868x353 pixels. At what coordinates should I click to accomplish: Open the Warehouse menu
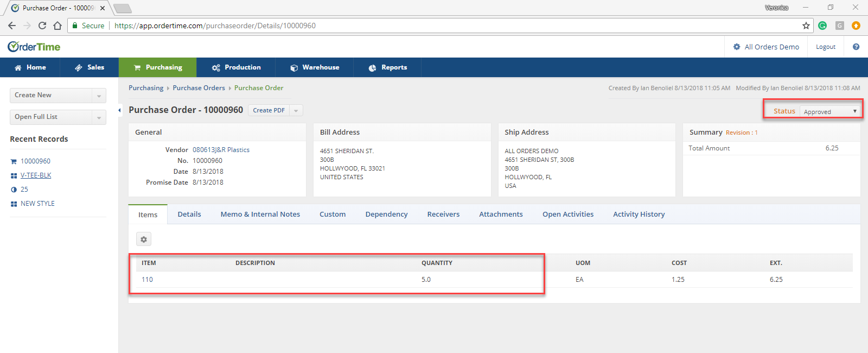pos(315,67)
